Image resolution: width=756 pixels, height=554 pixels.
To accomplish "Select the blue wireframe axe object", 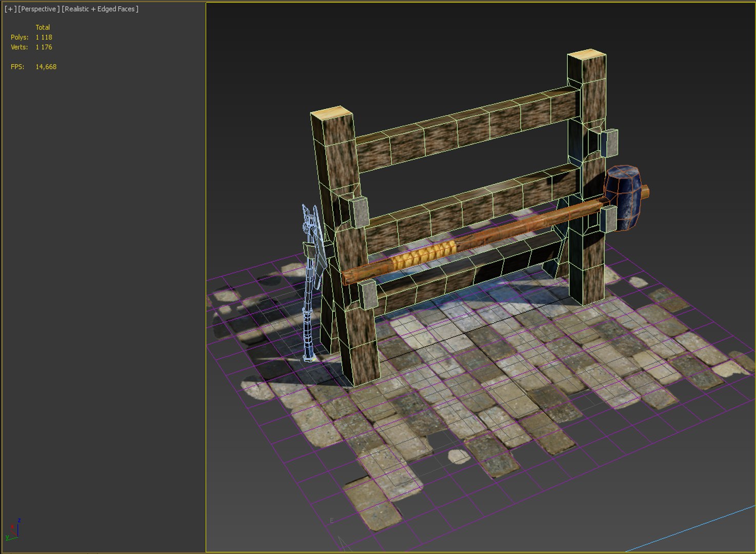I will tap(313, 283).
